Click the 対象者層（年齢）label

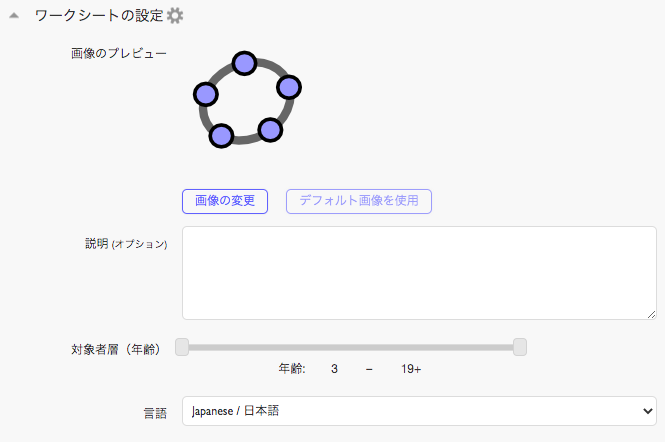(x=116, y=350)
